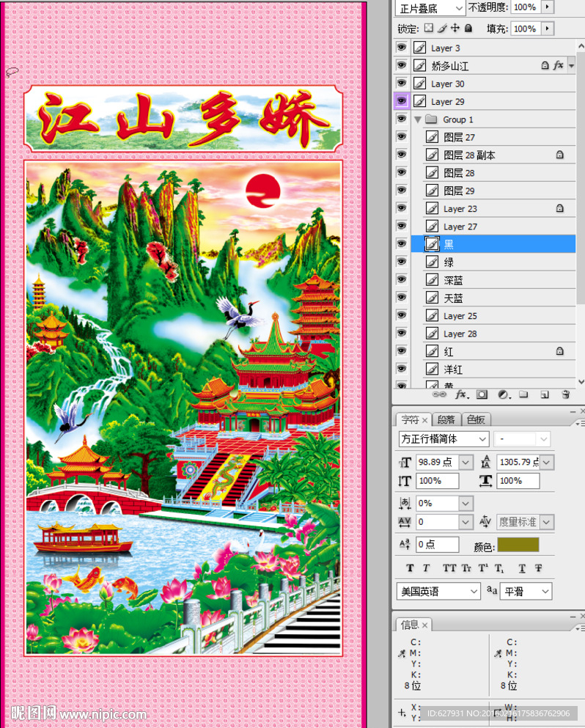Open the blend mode dropdown 正片叠底
Viewport: 585px width, 728px height.
coord(430,8)
